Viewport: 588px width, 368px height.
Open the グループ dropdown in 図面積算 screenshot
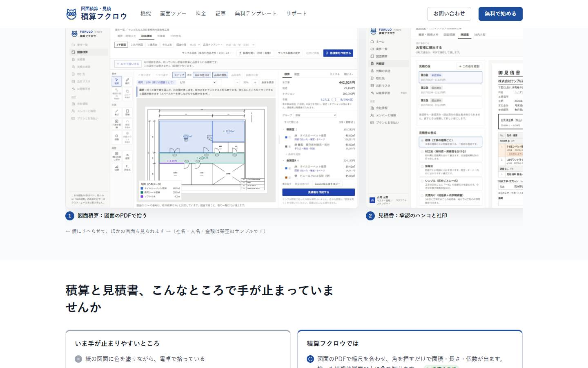click(x=316, y=115)
